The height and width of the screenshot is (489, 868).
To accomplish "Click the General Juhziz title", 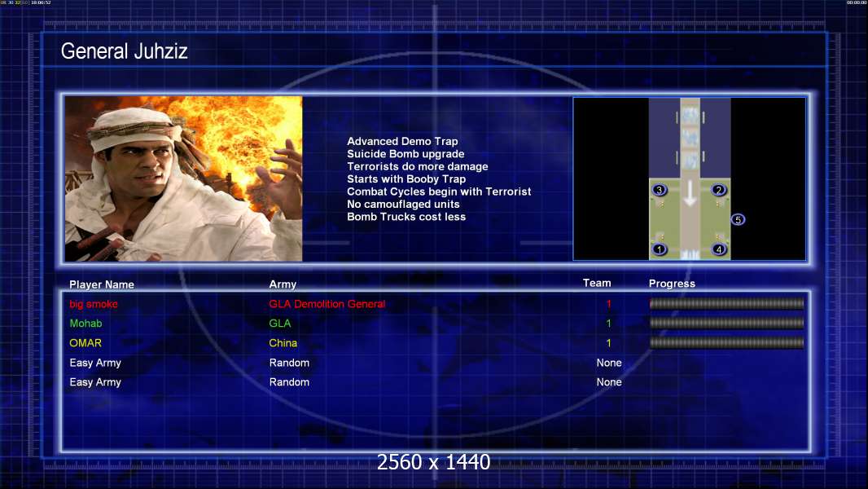I will (124, 51).
